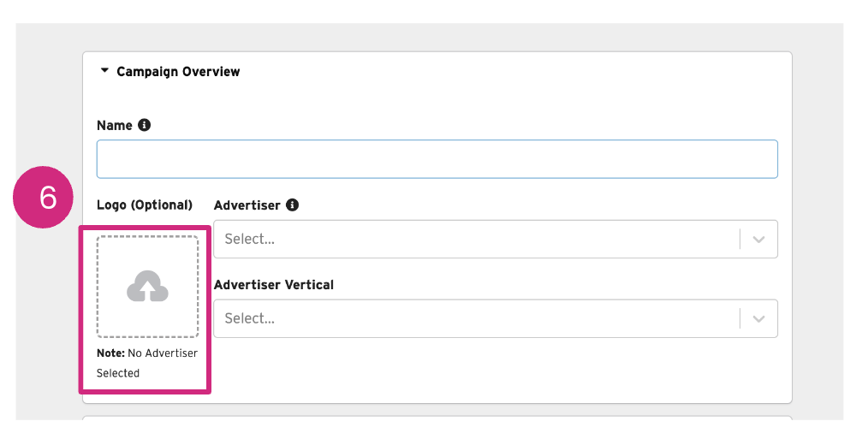Screen dimensions: 868x433
Task: Open the Advertiser dropdown chevron
Action: 758,240
